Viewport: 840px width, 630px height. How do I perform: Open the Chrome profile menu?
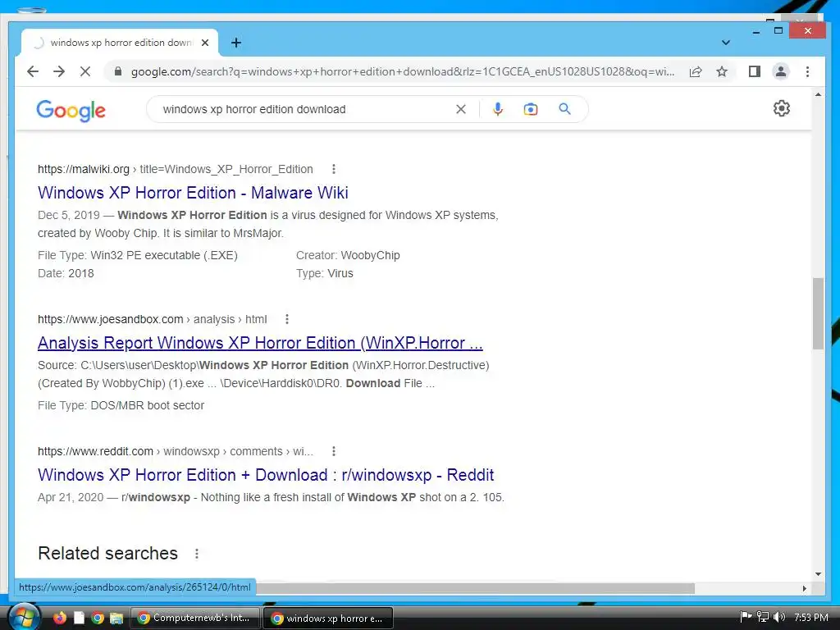(x=781, y=71)
